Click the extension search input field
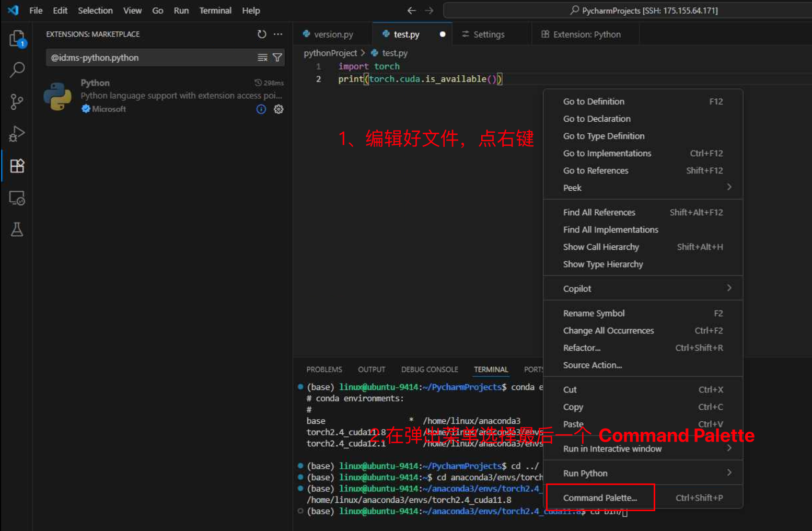Screen dimensions: 812x531 click(x=152, y=57)
